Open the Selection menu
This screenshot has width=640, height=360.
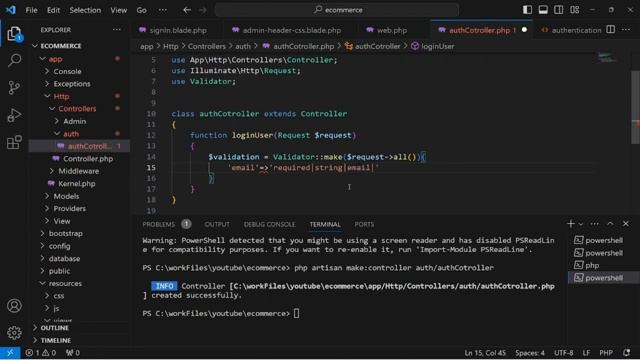[x=85, y=10]
